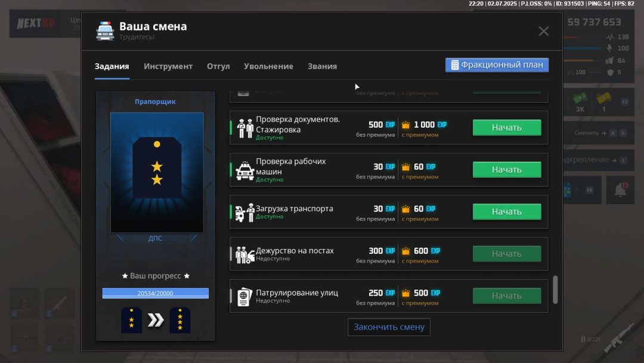Click the next rank three-star badge
The width and height of the screenshot is (644, 363).
[x=180, y=320]
